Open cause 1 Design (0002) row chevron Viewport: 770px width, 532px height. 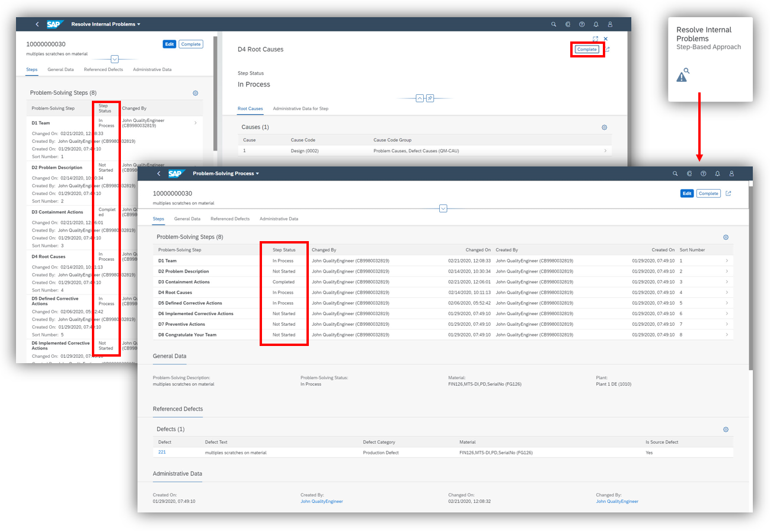pos(605,151)
